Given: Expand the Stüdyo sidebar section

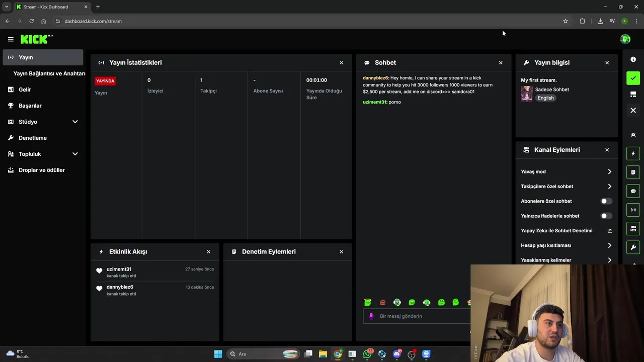Looking at the screenshot, I should 75,122.
